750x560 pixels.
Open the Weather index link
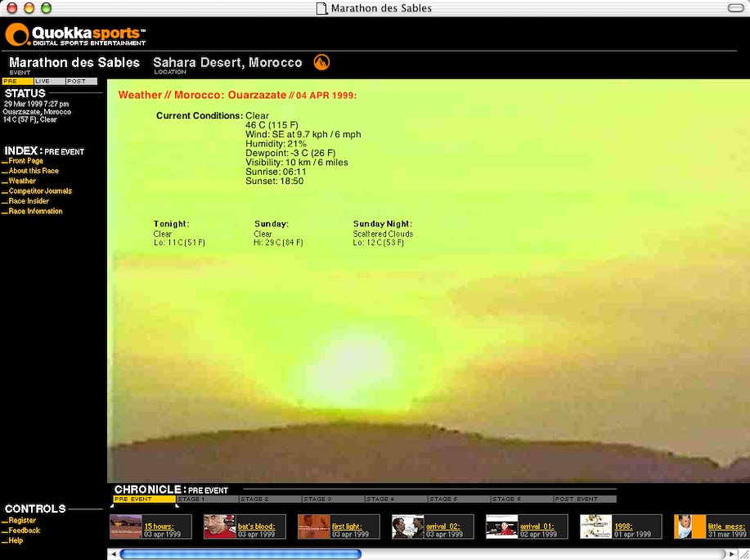pyautogui.click(x=22, y=181)
